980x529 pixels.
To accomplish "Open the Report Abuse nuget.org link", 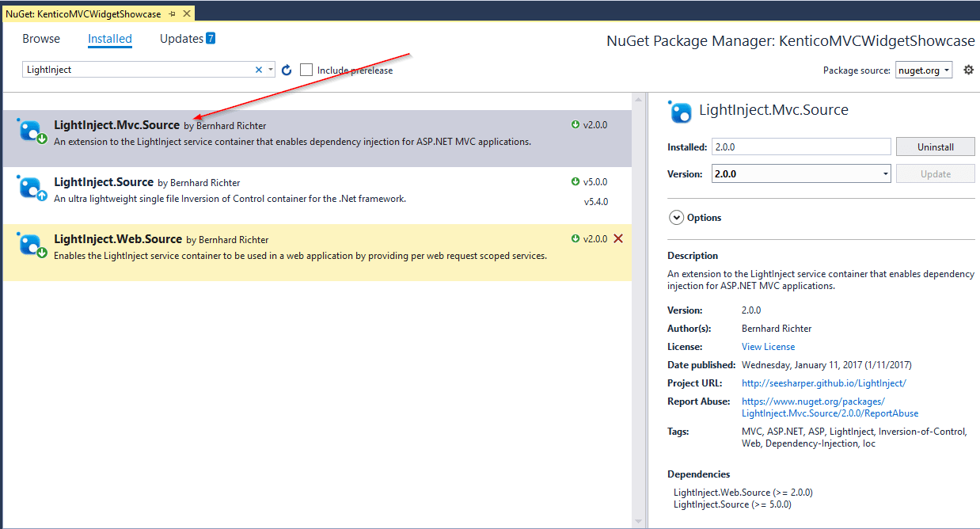I will (x=830, y=408).
